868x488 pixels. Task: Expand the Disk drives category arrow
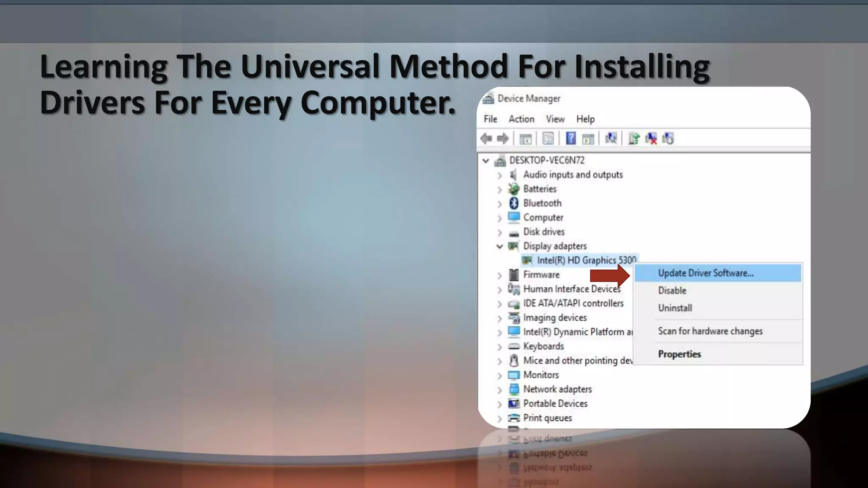[x=500, y=232]
